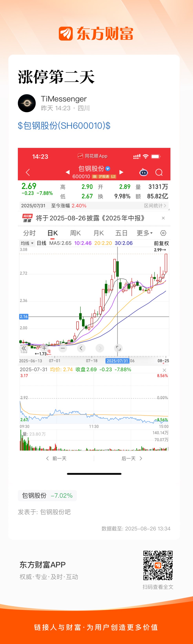Tap the L2 tag under stock name
193x644 pixels.
point(113,176)
